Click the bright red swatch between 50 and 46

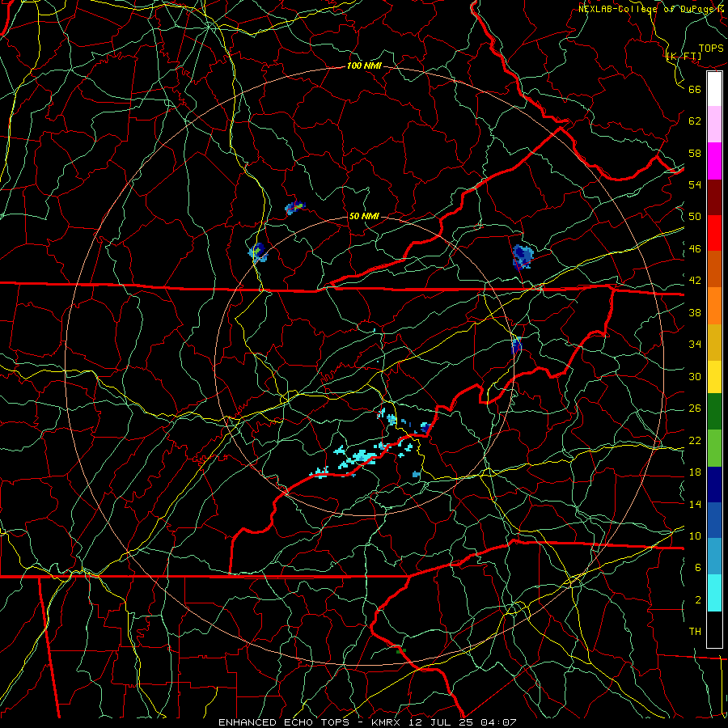714,233
